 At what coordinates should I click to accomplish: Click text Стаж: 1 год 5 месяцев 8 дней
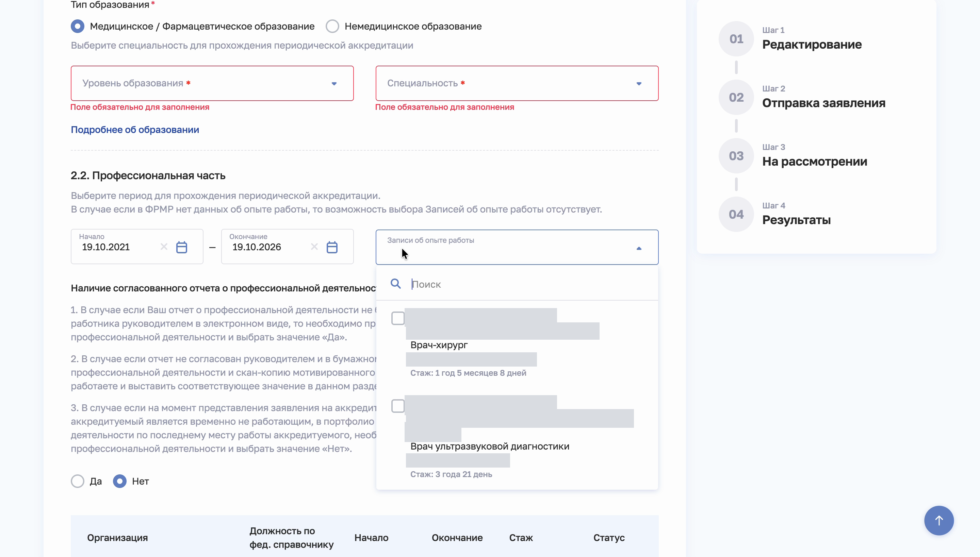tap(468, 373)
